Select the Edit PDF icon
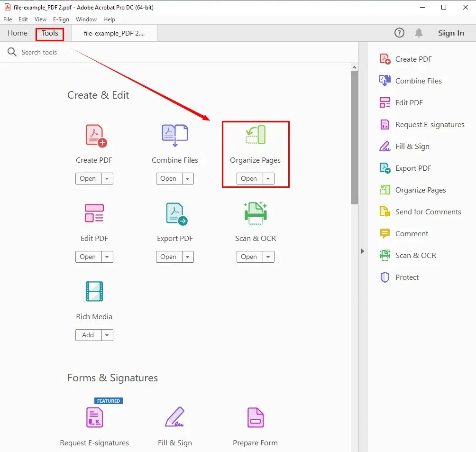 tap(94, 213)
